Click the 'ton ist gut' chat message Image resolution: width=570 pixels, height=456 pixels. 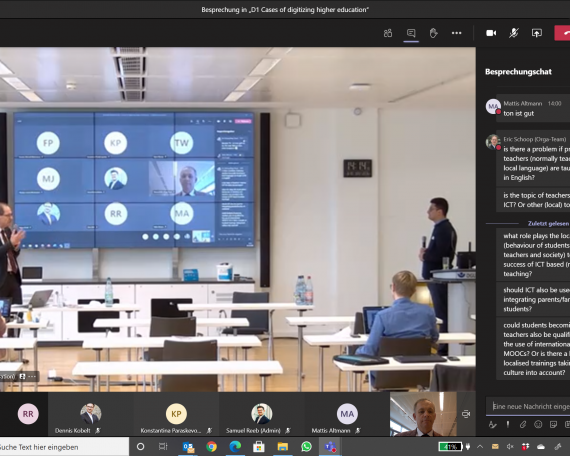click(519, 113)
